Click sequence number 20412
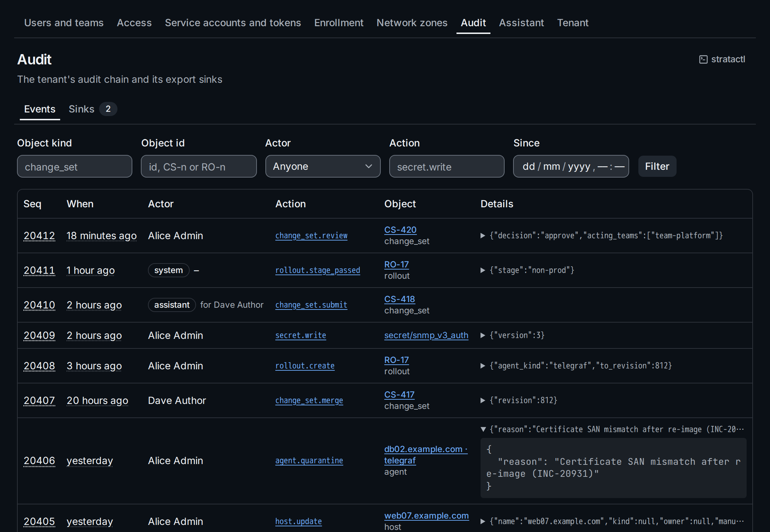Image resolution: width=770 pixels, height=532 pixels. tap(39, 236)
